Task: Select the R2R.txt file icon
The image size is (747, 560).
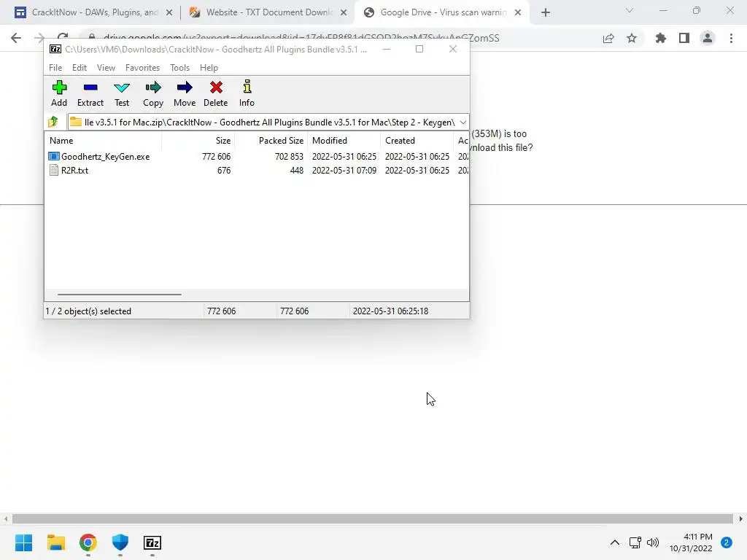Action: click(54, 170)
